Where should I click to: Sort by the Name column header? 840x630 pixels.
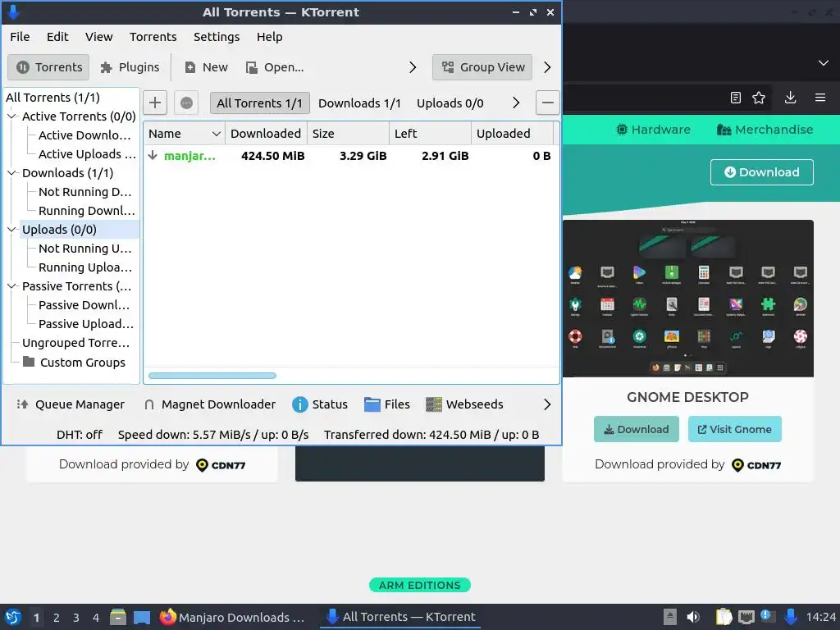tap(185, 134)
